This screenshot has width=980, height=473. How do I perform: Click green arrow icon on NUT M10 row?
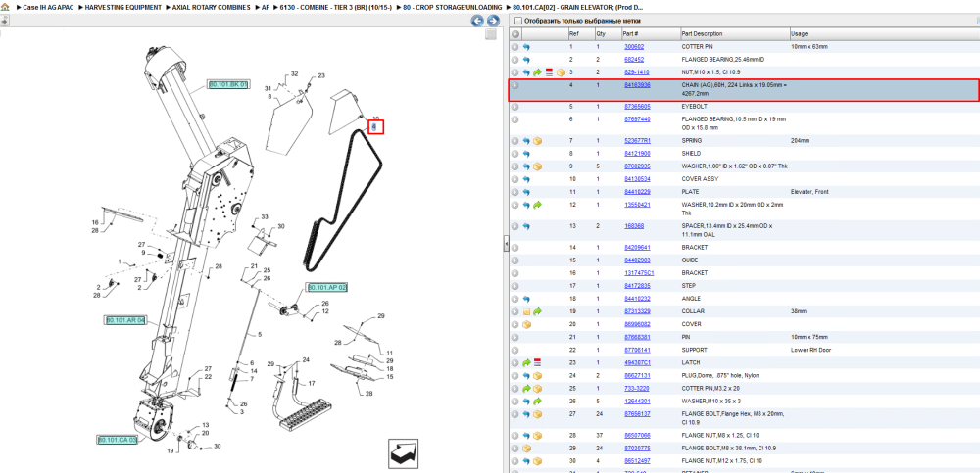pos(537,72)
